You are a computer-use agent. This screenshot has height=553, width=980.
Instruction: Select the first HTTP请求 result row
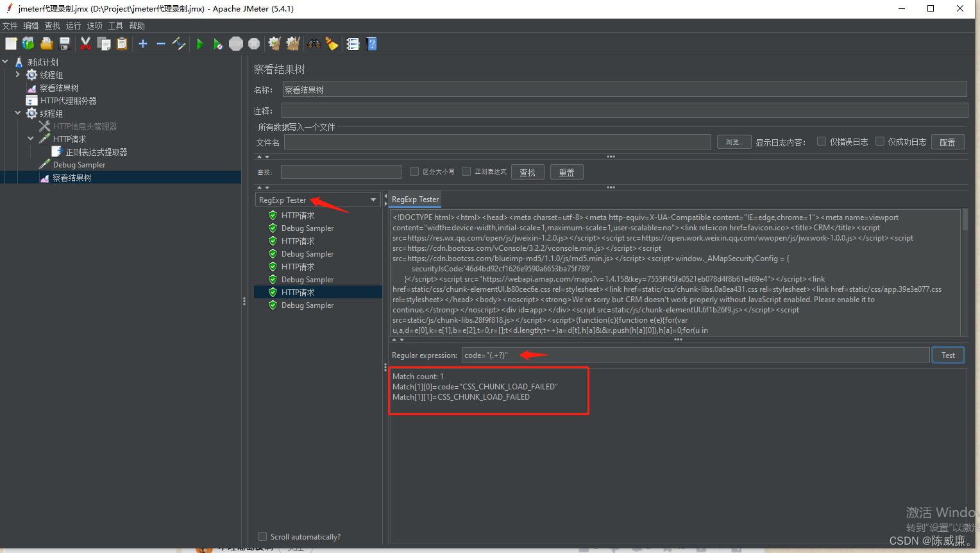pyautogui.click(x=298, y=215)
